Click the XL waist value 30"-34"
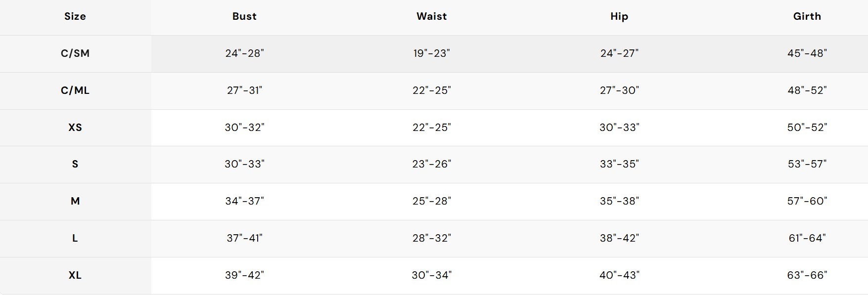This screenshot has height=295, width=868. tap(432, 275)
